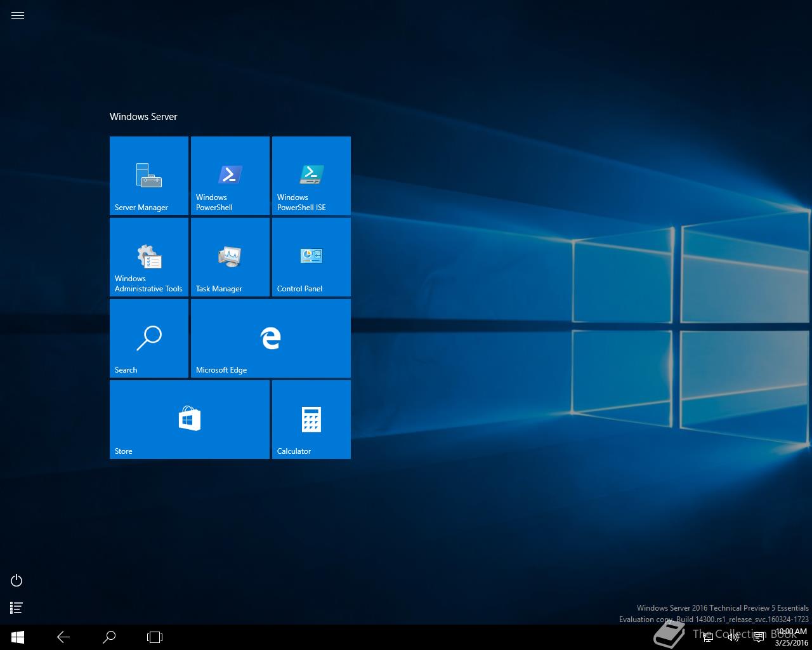
Task: Open Windows Administrative Tools tile
Action: pos(149,257)
